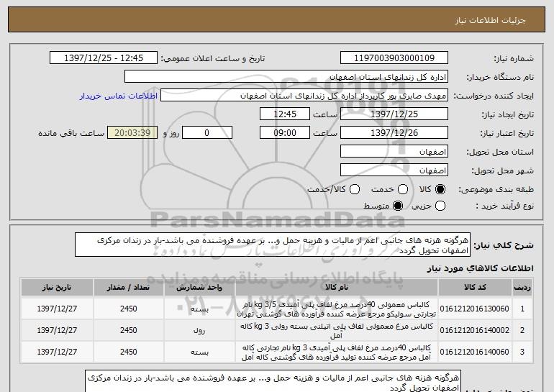554x392 pixels.
Task: Click the رول unit cell in row 2
Action: tap(199, 331)
